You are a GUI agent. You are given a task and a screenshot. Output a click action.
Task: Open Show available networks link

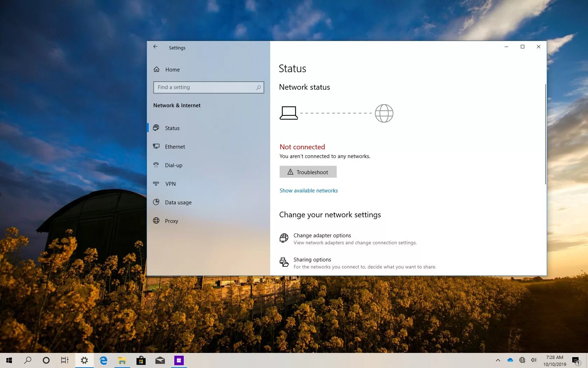(x=308, y=190)
